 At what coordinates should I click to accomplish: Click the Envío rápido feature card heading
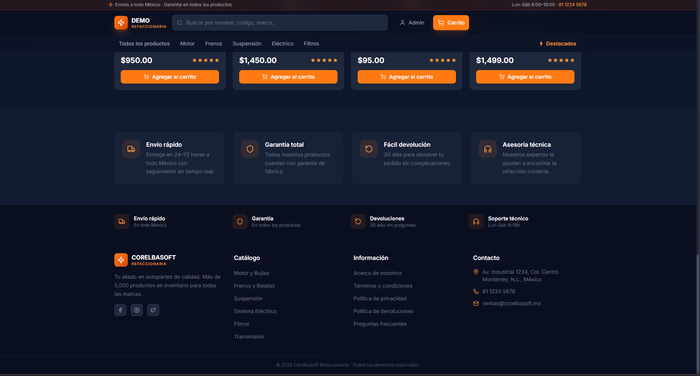[164, 145]
